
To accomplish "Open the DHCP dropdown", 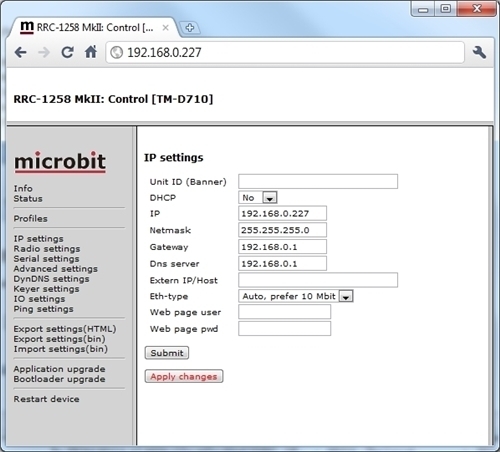I will (x=258, y=198).
